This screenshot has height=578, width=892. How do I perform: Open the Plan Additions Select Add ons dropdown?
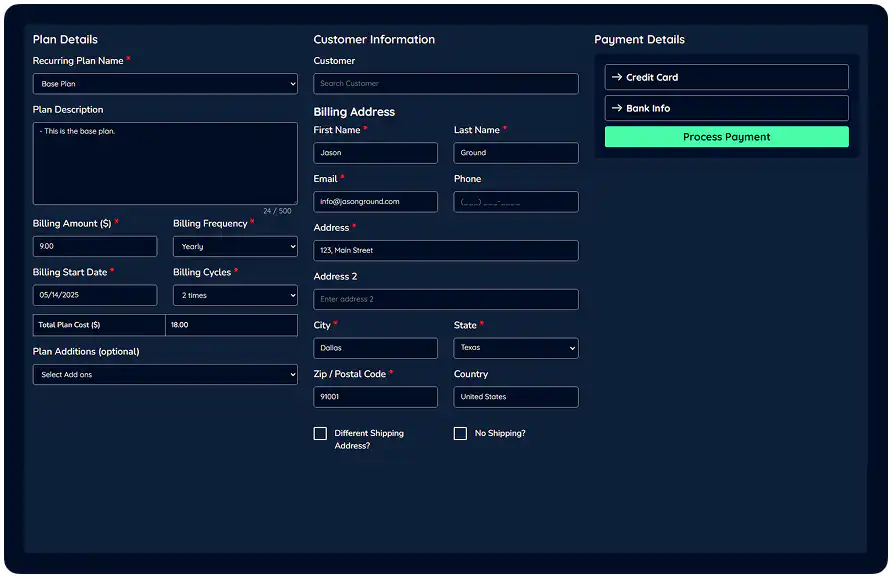[x=165, y=374]
